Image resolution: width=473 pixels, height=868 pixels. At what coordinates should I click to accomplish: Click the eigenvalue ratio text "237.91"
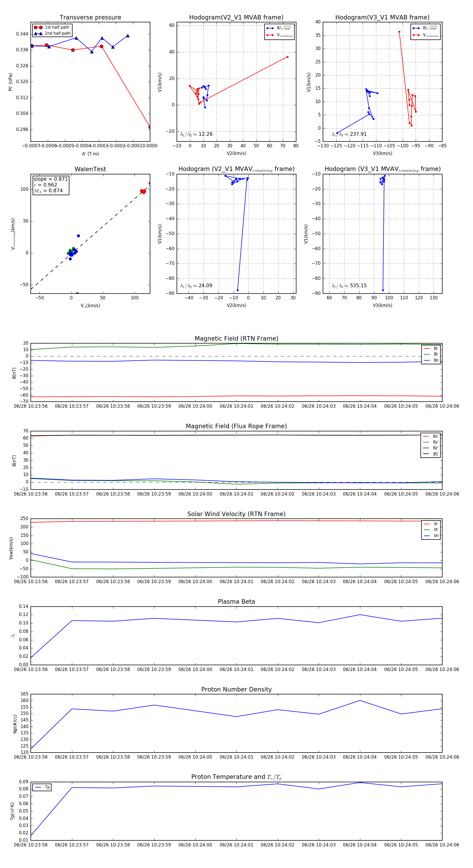(358, 134)
